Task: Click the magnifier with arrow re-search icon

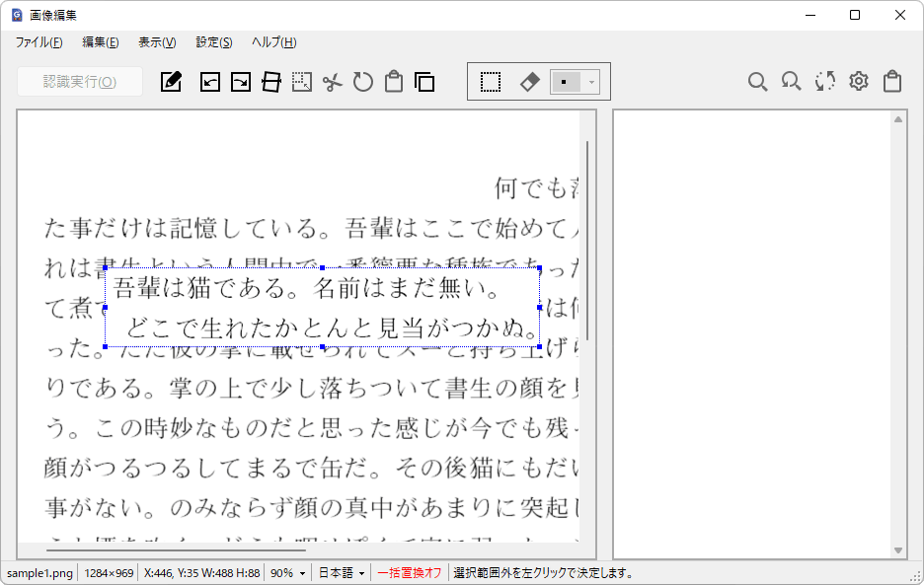Action: (791, 81)
